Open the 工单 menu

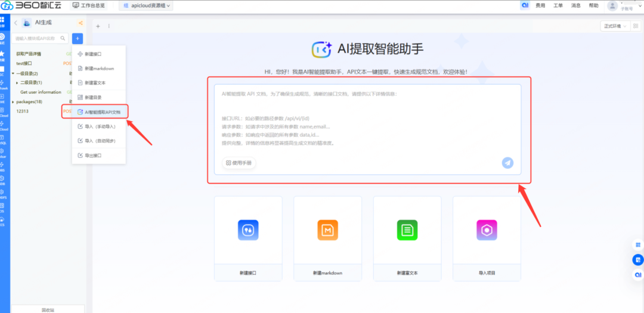[558, 6]
